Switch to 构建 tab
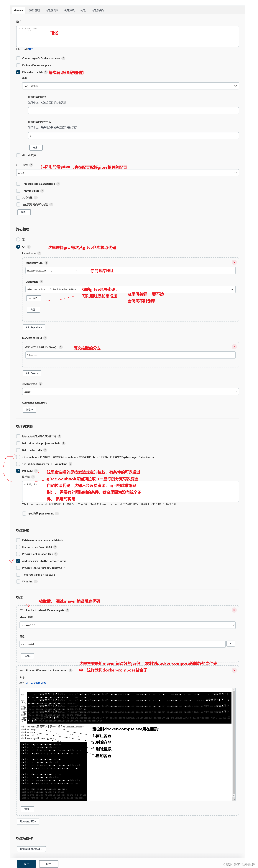Screen dimensions: 258x868 pyautogui.click(x=83, y=10)
